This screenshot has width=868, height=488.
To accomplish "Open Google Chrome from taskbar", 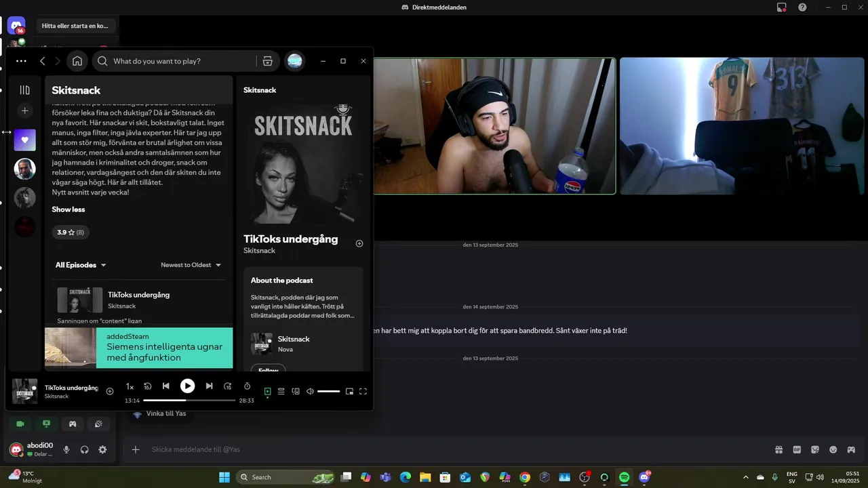I will (x=524, y=477).
